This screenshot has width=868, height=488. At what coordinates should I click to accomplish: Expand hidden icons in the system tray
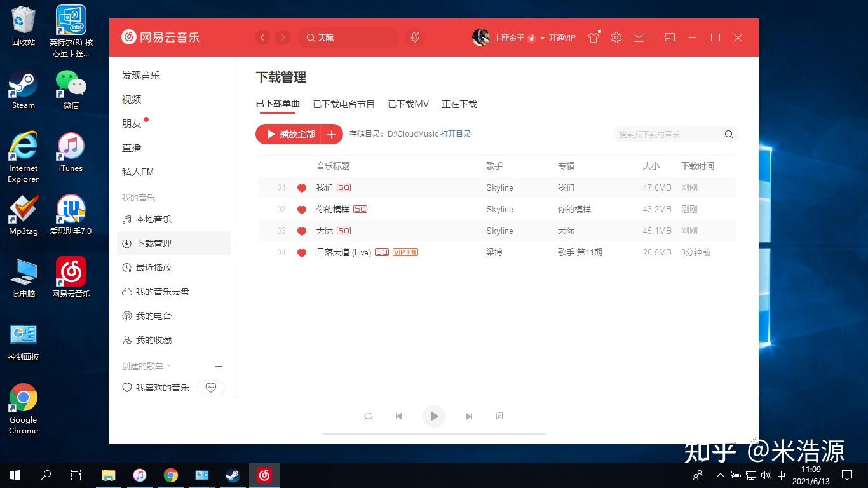point(720,475)
